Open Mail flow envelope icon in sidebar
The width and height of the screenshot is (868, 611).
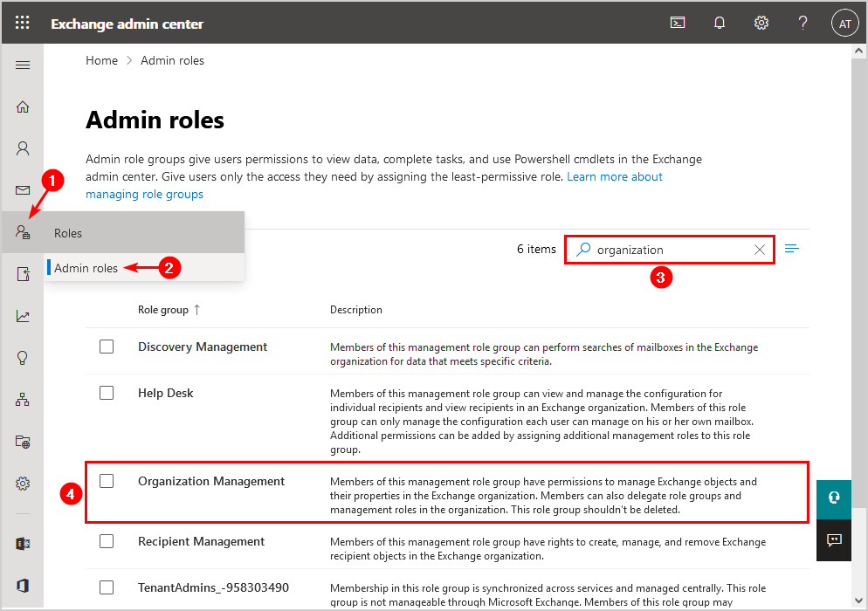tap(23, 190)
